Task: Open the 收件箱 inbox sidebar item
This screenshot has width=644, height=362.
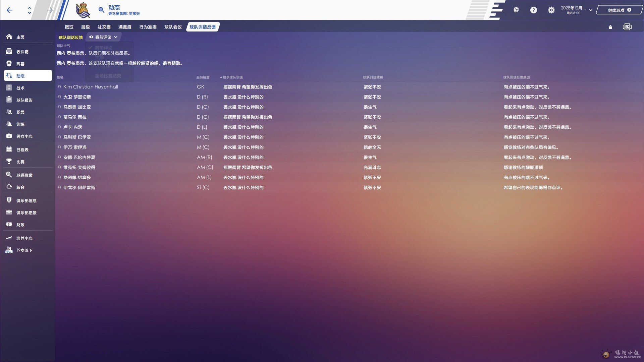Action: coord(22,52)
